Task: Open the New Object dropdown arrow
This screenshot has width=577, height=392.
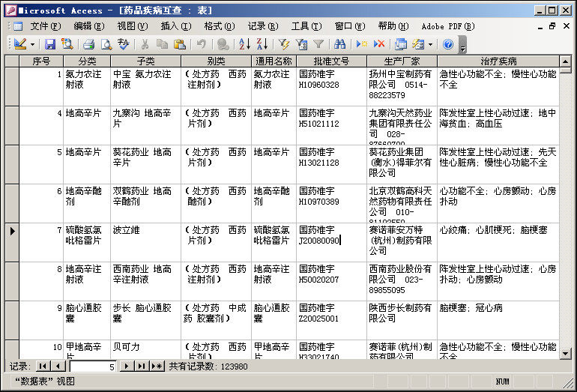Action: pos(430,44)
